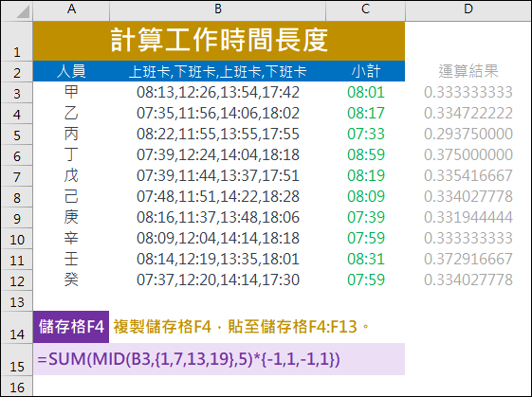This screenshot has height=397, width=532.
Task: Select result cell 0.334722222
Action: (468, 114)
